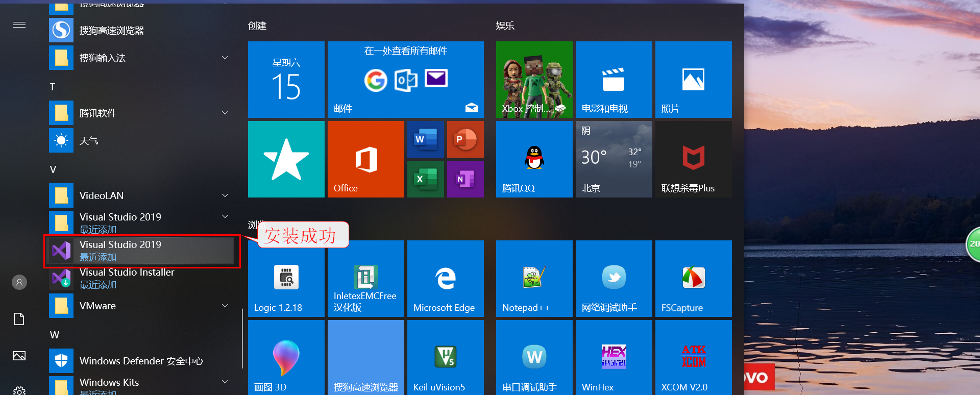Launch Keil uVision5 tile

point(446,357)
